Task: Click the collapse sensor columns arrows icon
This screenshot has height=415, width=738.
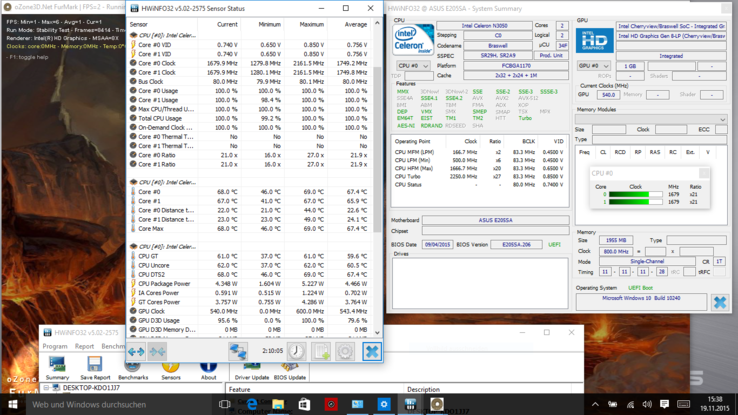Action: 157,351
